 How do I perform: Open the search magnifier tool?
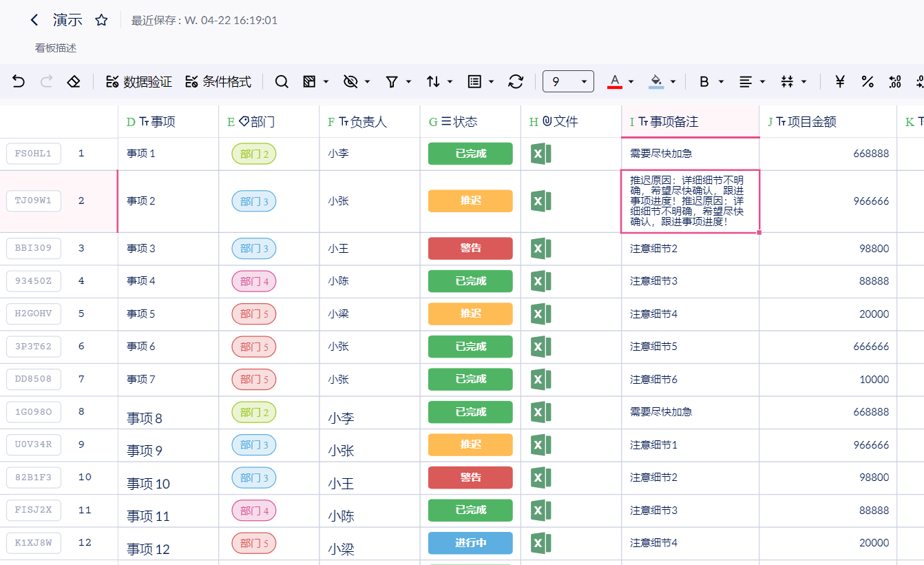[x=282, y=81]
